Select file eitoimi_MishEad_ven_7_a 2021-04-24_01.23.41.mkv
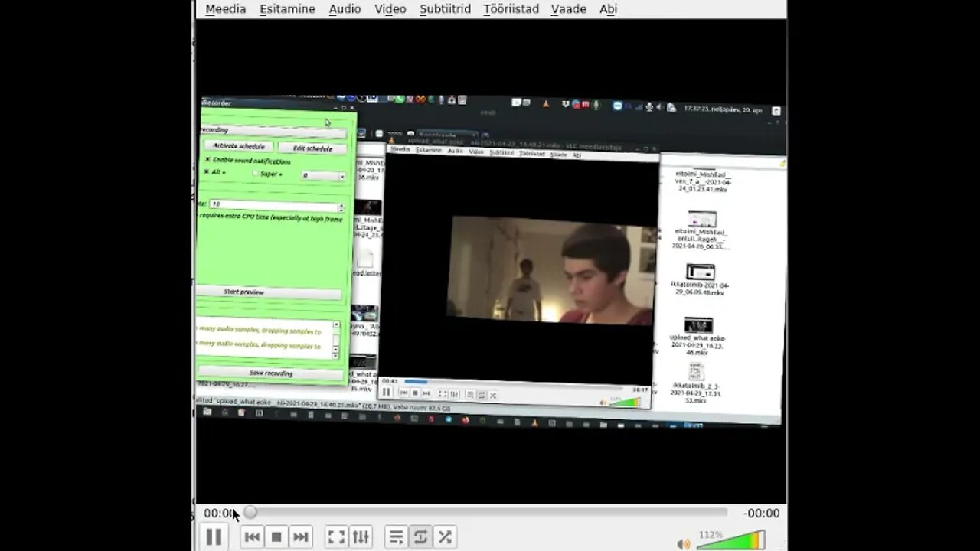This screenshot has height=551, width=980. [x=702, y=181]
